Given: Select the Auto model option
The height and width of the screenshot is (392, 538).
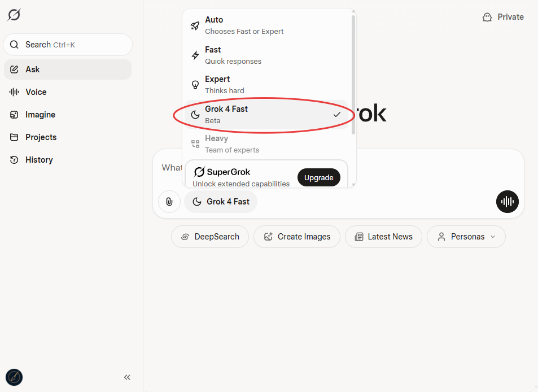Looking at the screenshot, I should (x=266, y=26).
